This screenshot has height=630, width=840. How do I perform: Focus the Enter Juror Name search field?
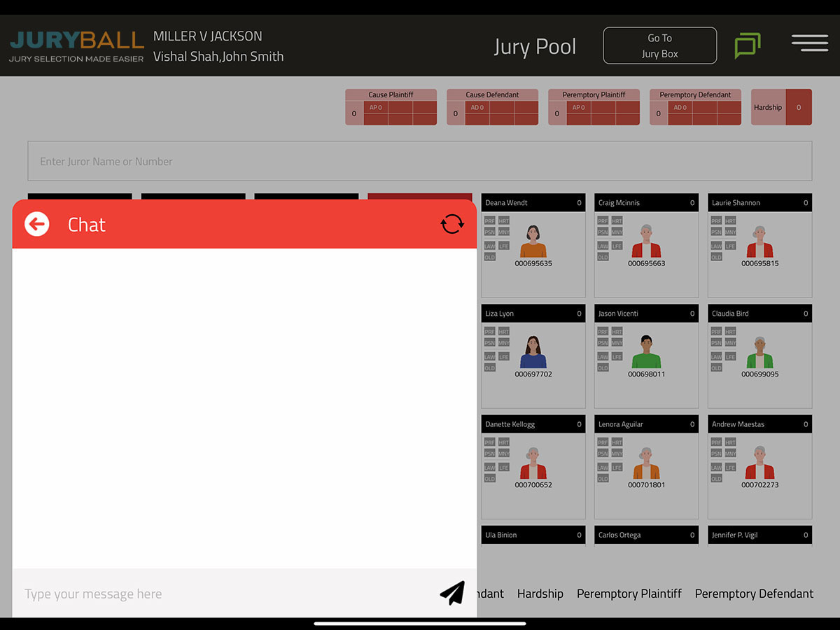point(419,161)
